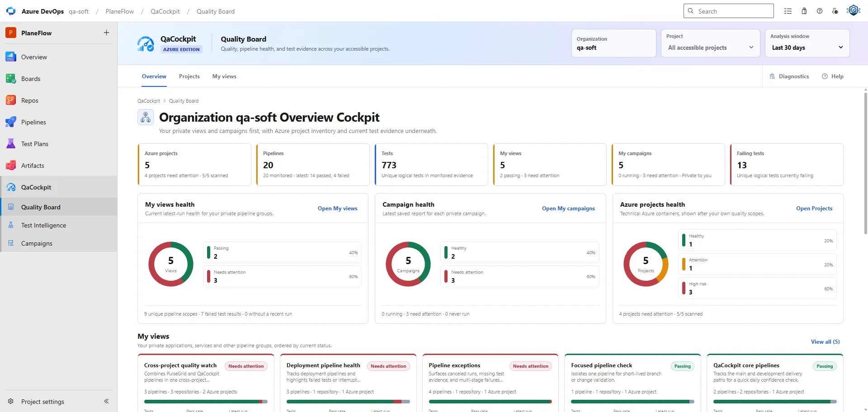The image size is (868, 412).
Task: Click the Focused pipeline check progress bar
Action: (632, 402)
